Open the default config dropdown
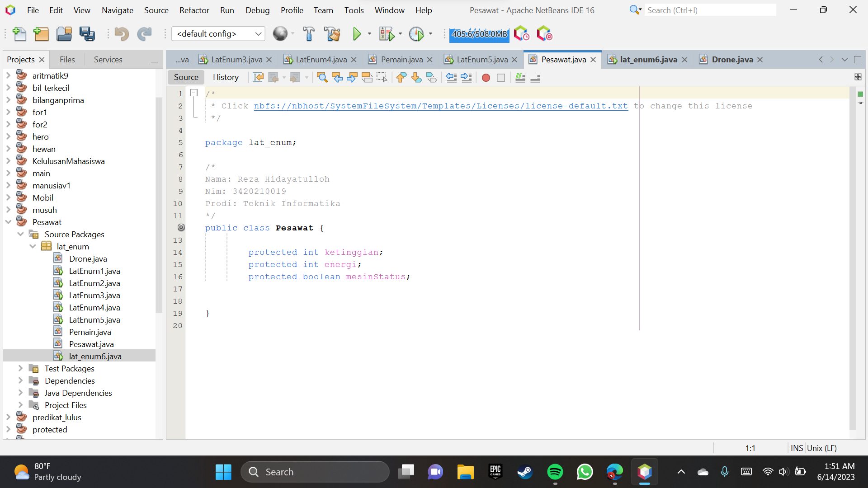 click(x=258, y=34)
